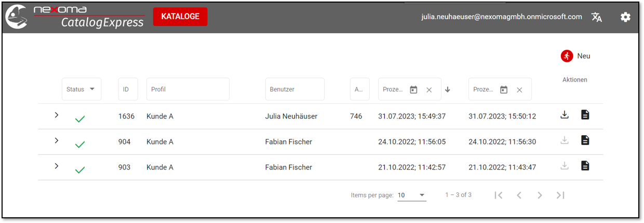Click date 24.10.2022; 11:56:30
The width and height of the screenshot is (644, 223).
pos(502,142)
